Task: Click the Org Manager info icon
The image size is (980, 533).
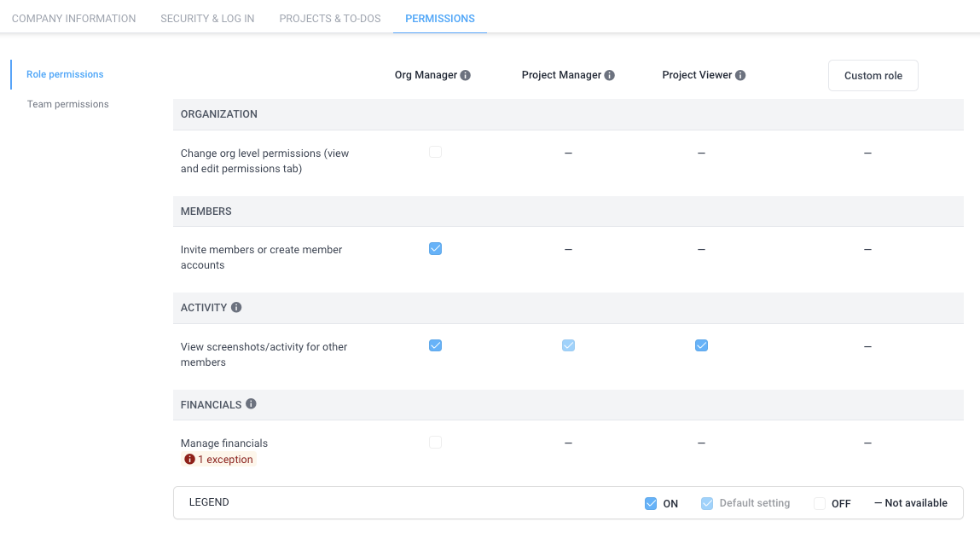Action: click(465, 75)
